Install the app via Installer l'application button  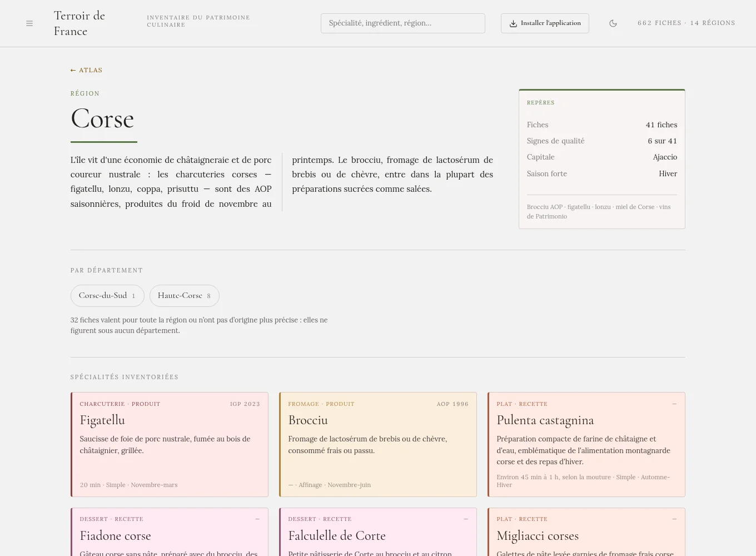click(545, 23)
